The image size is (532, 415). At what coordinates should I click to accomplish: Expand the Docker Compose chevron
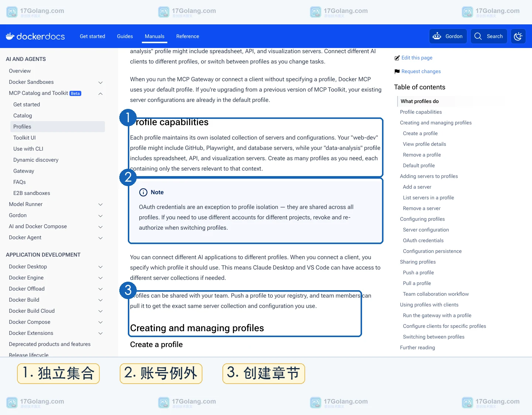100,322
